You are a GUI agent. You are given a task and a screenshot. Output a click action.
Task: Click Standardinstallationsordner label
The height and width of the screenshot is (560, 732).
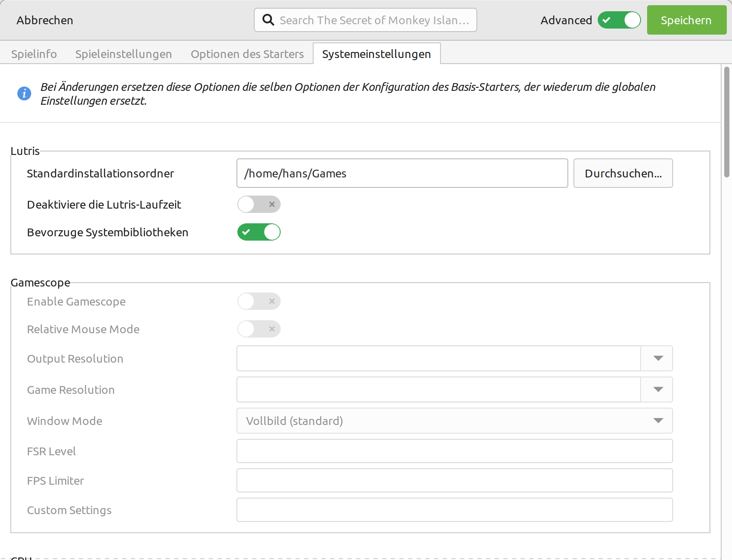(x=100, y=174)
